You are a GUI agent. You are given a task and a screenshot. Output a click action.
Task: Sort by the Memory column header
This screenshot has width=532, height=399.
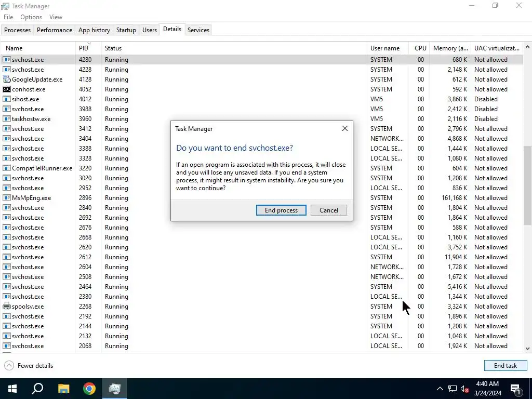click(x=450, y=48)
